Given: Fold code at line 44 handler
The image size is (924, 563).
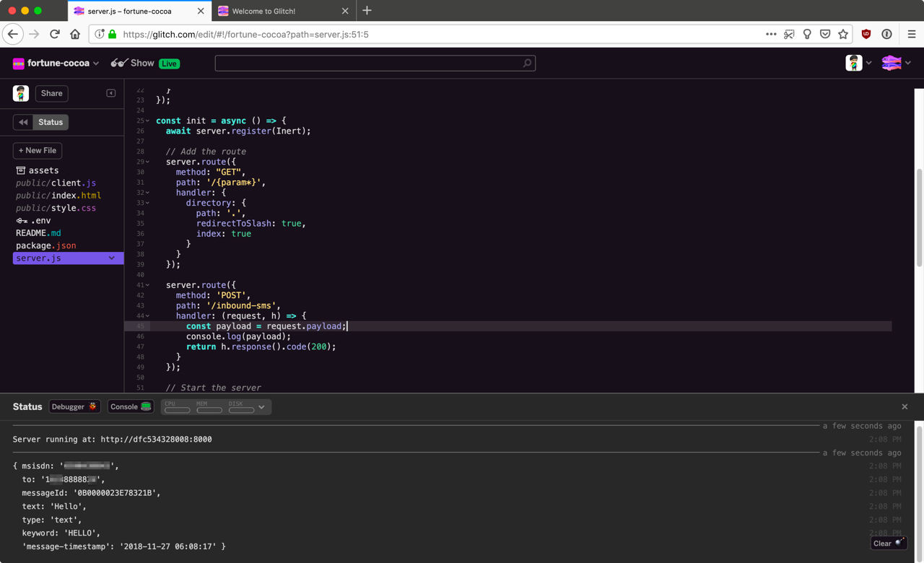Looking at the screenshot, I should (x=148, y=316).
